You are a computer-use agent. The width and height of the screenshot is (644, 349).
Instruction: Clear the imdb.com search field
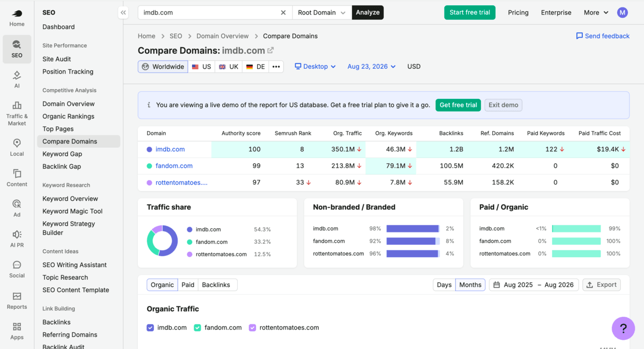(x=283, y=12)
